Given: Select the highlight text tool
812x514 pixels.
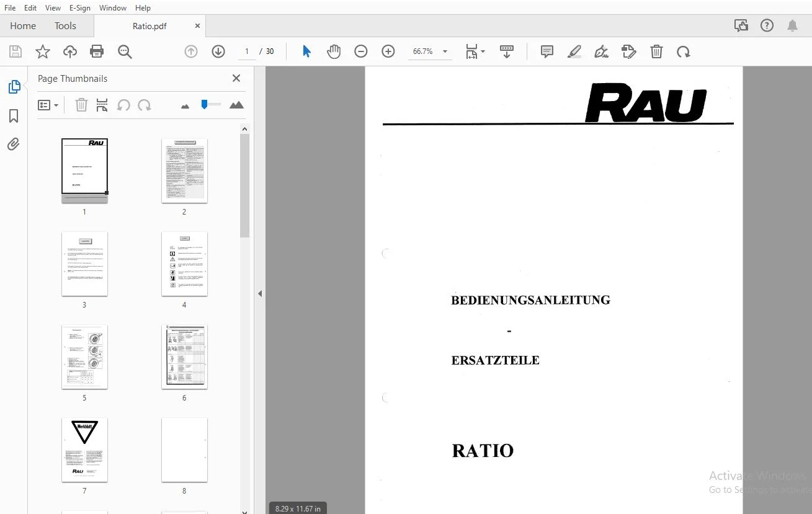Looking at the screenshot, I should pyautogui.click(x=574, y=51).
